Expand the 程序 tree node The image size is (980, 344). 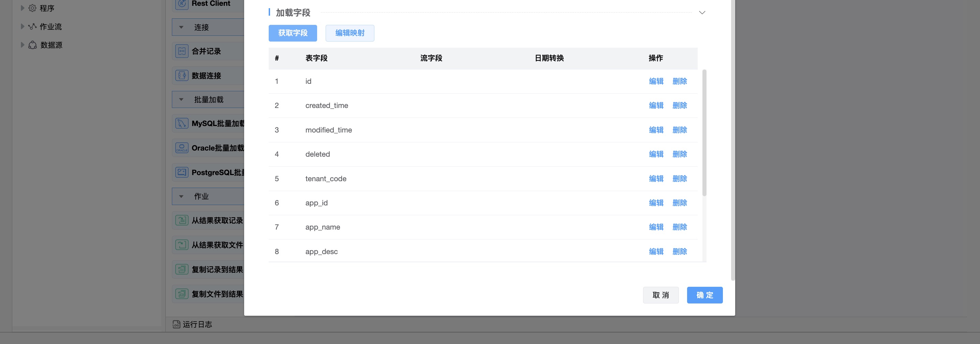point(23,8)
